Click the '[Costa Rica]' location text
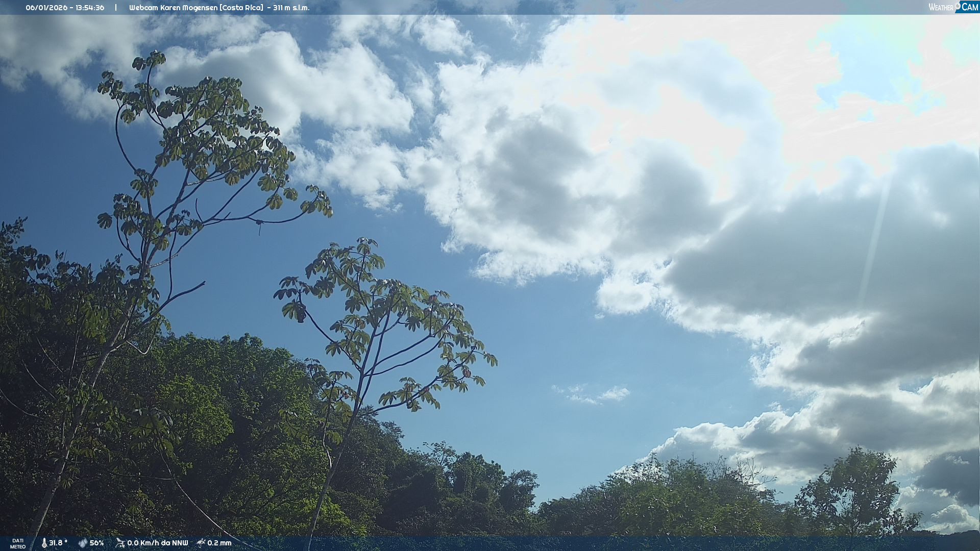The height and width of the screenshot is (551, 980). coord(242,8)
